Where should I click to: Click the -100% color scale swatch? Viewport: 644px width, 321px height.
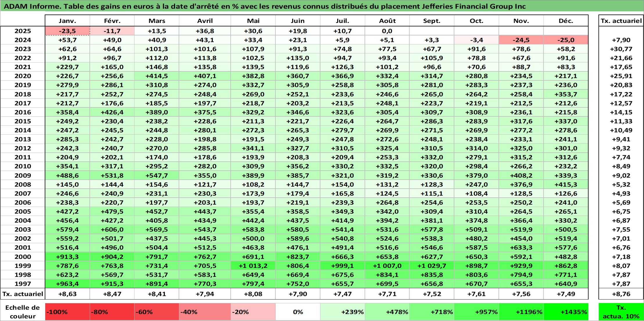pos(67,312)
